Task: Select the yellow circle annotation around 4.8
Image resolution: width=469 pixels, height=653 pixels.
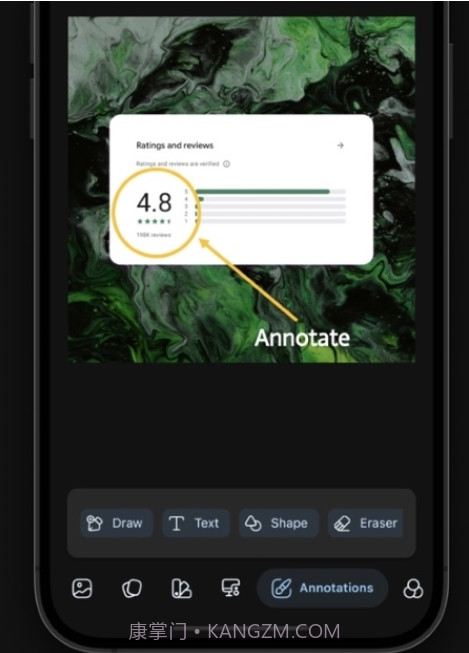Action: point(156,212)
